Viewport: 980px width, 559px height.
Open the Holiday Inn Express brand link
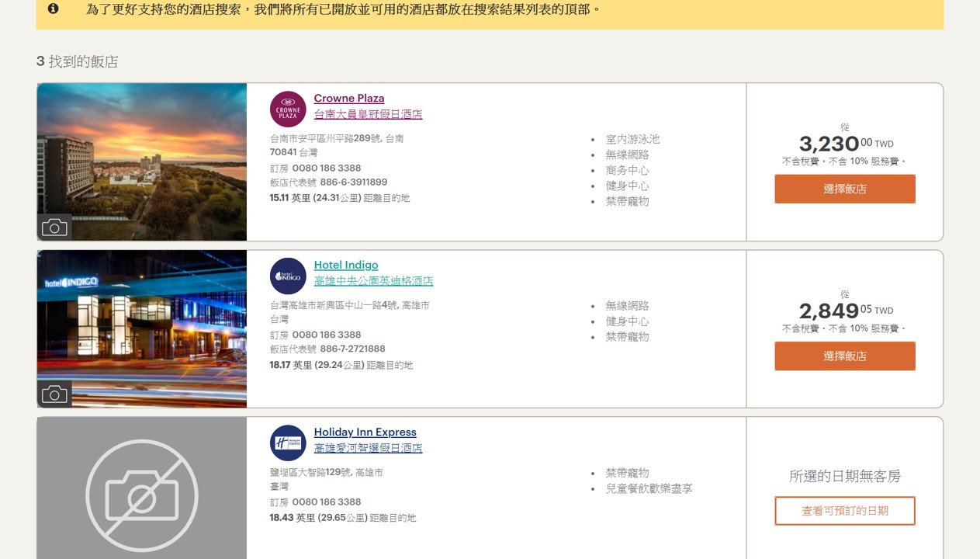click(365, 432)
